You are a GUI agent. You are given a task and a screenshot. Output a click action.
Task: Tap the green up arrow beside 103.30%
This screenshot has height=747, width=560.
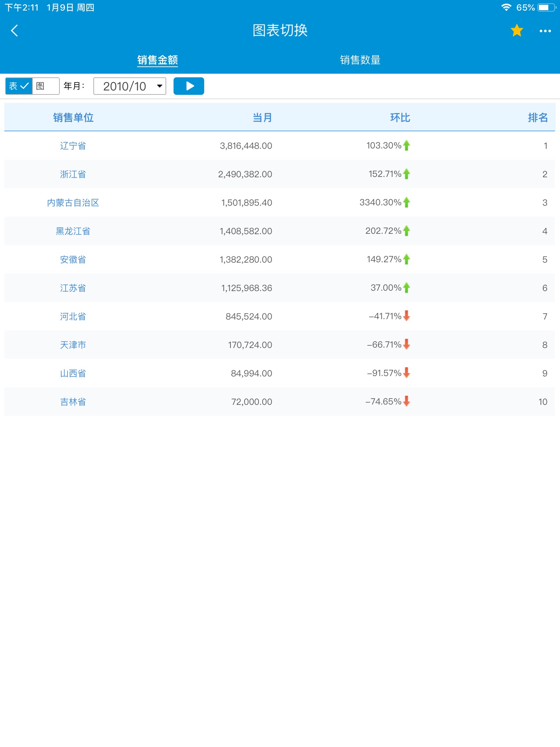coord(407,146)
